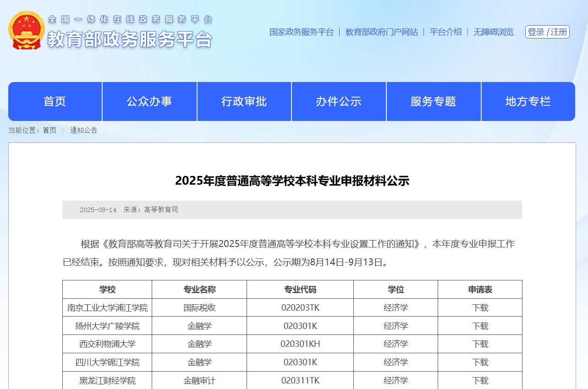Click the publish date 2025-08-14
This screenshot has width=588, height=389.
click(98, 210)
